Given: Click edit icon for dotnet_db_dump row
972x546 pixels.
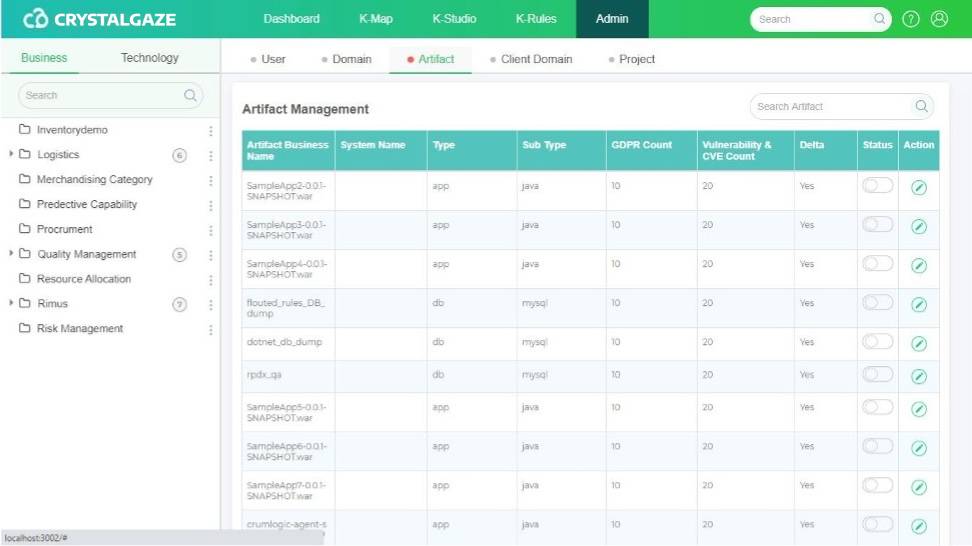Looking at the screenshot, I should tap(918, 344).
